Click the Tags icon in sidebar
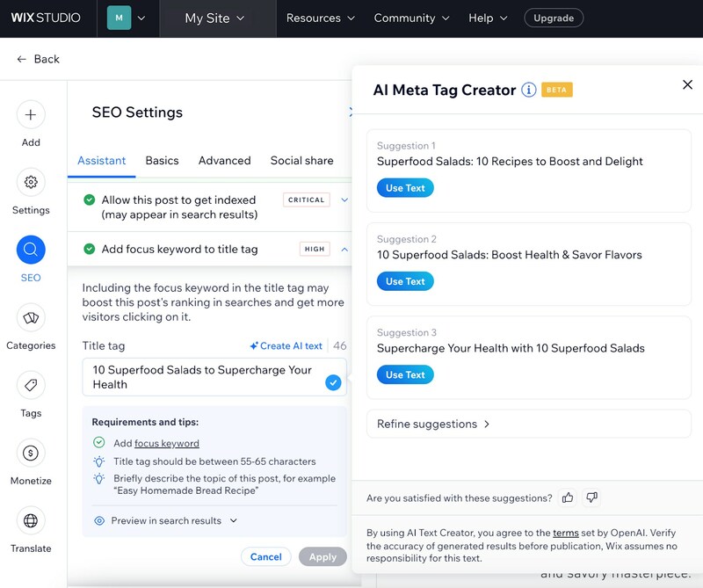The height and width of the screenshot is (588, 703). point(31,385)
